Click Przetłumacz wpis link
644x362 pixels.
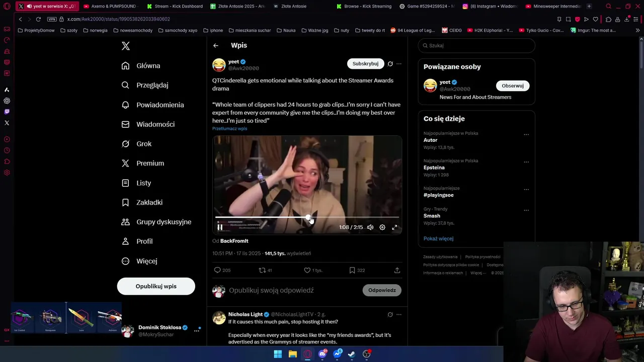[229, 129]
